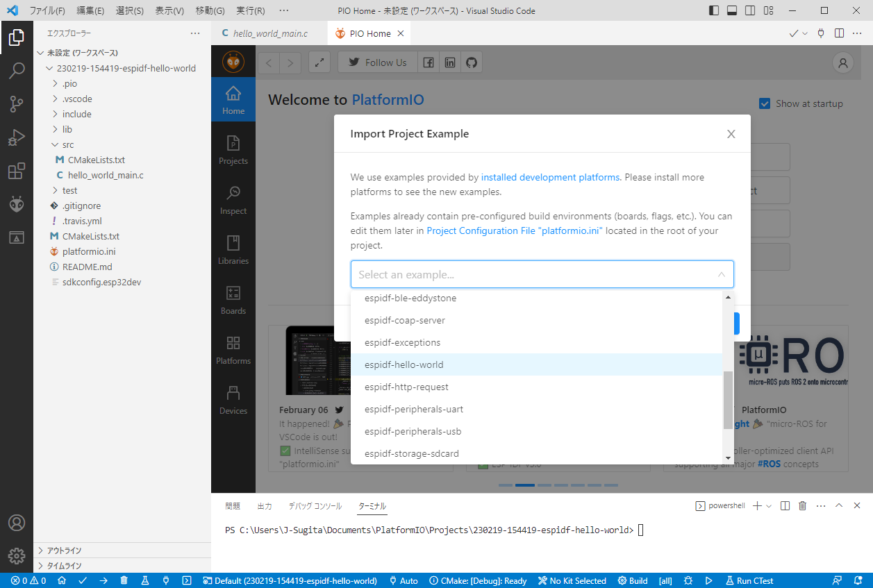Image resolution: width=873 pixels, height=588 pixels.
Task: Click the expand-view arrows icon in PIO toolbar
Action: coord(319,62)
